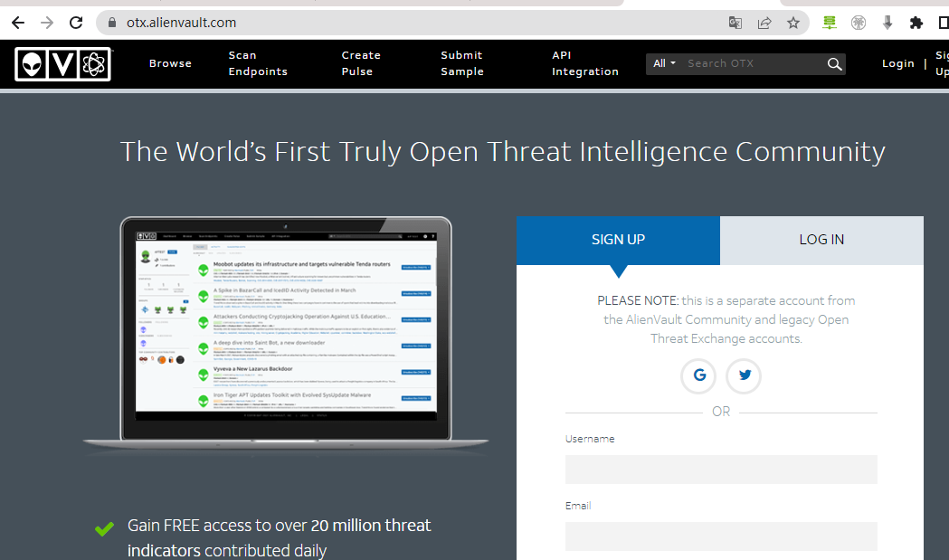
Task: Select the SIGN UP tab
Action: click(619, 240)
